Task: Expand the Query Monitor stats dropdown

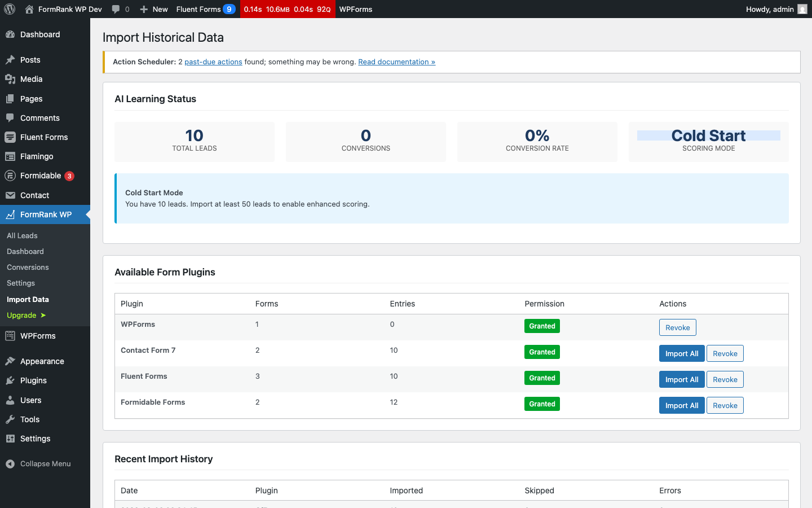Action: click(x=288, y=9)
